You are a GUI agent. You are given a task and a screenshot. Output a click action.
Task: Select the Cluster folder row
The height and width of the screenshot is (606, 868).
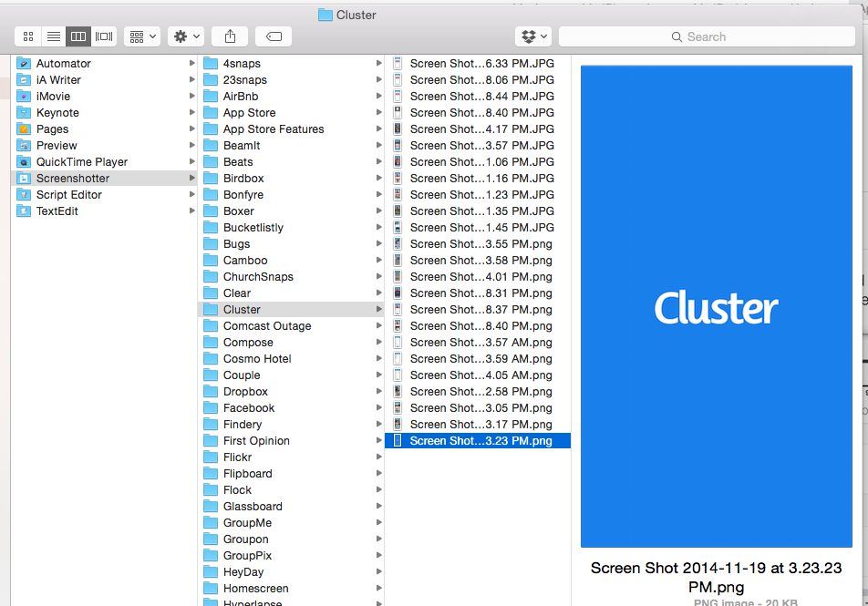point(291,309)
